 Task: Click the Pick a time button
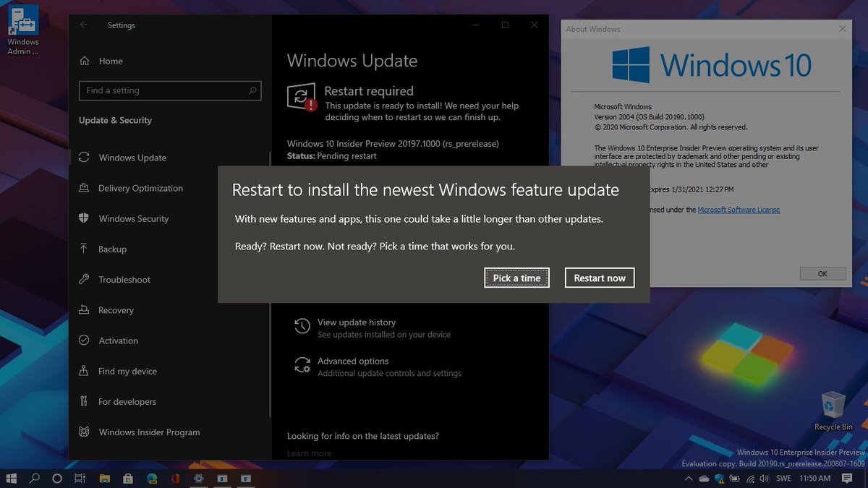click(516, 278)
